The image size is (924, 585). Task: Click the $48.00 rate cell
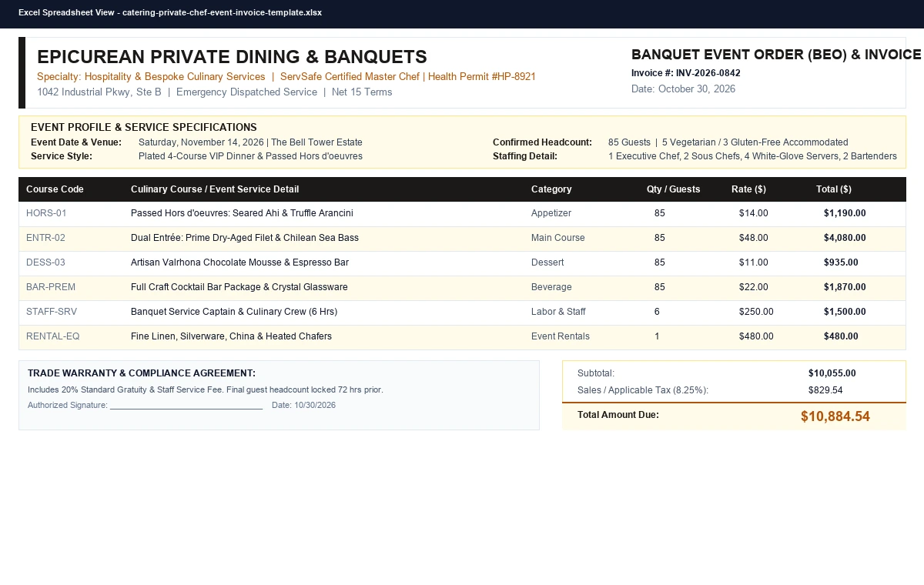coord(754,238)
